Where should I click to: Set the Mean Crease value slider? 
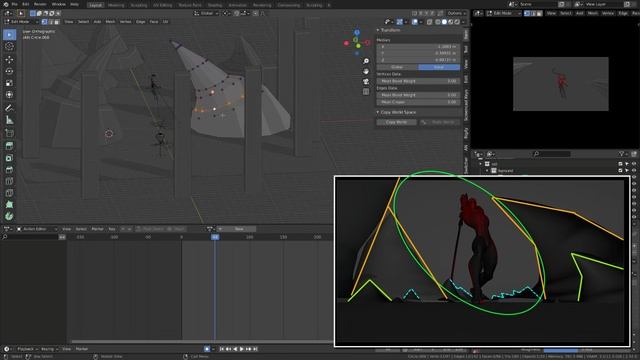[418, 102]
